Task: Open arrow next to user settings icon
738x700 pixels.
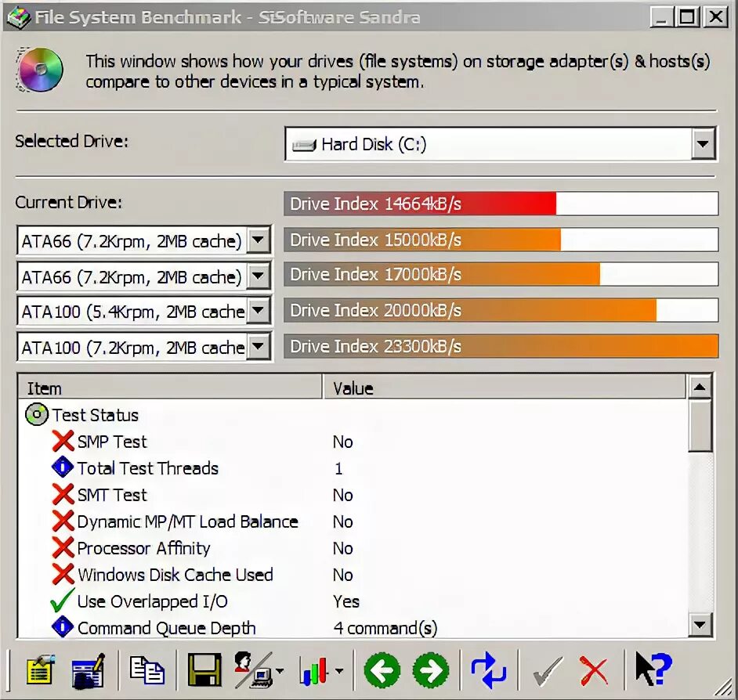Action: coord(280,671)
